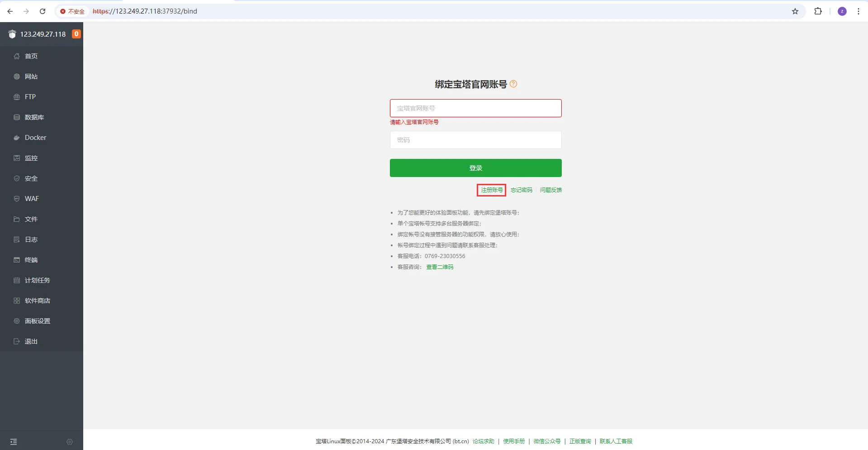
Task: Reload the page
Action: pyautogui.click(x=43, y=11)
